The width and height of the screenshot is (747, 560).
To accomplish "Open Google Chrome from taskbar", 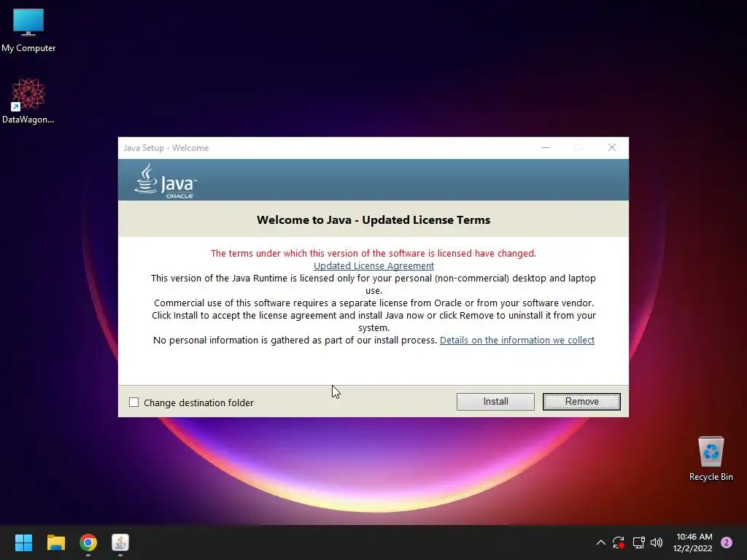I will click(x=88, y=542).
